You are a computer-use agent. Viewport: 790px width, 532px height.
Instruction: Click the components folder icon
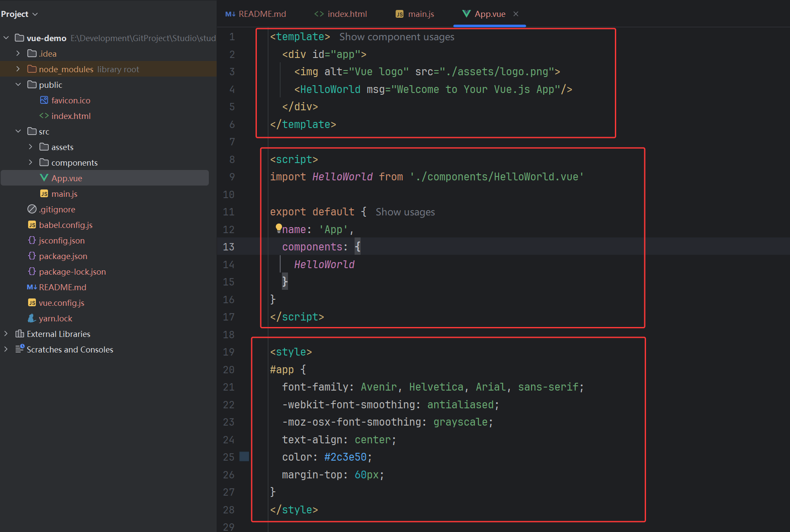pos(44,162)
